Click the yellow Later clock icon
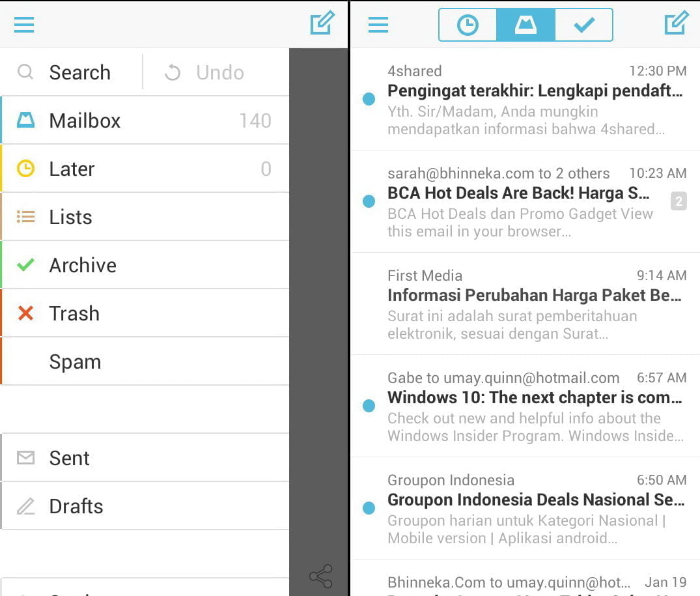 click(x=25, y=169)
